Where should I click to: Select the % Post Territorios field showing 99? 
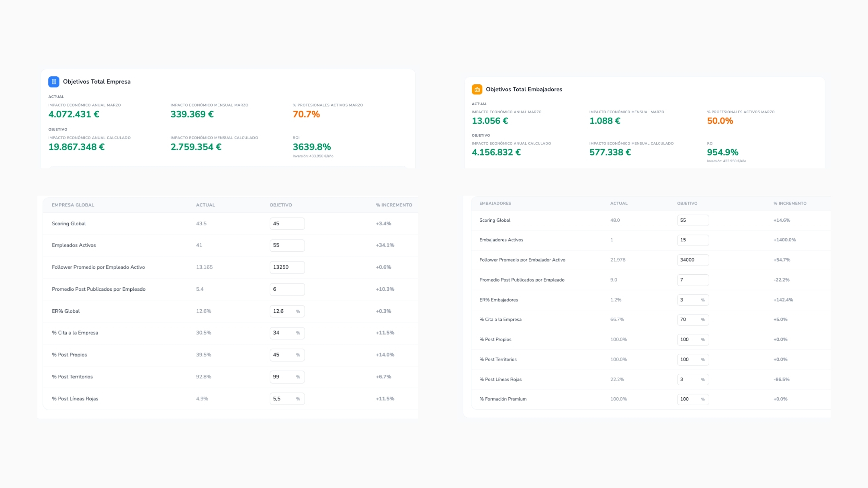tap(283, 377)
